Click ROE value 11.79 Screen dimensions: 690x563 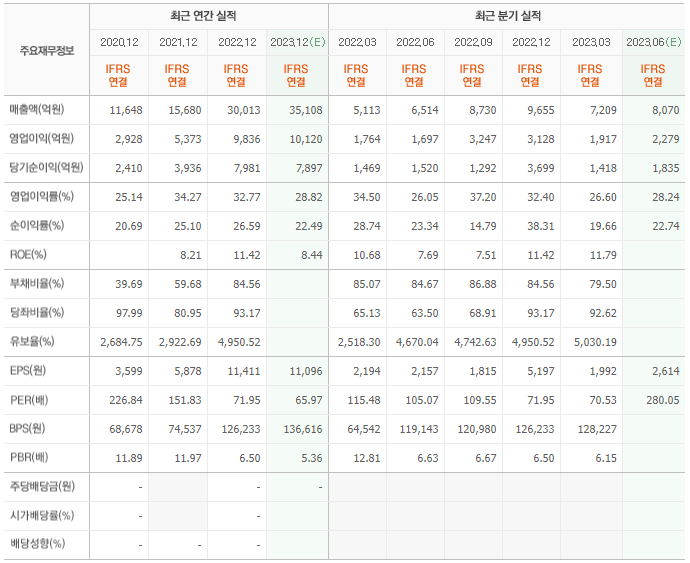(603, 255)
